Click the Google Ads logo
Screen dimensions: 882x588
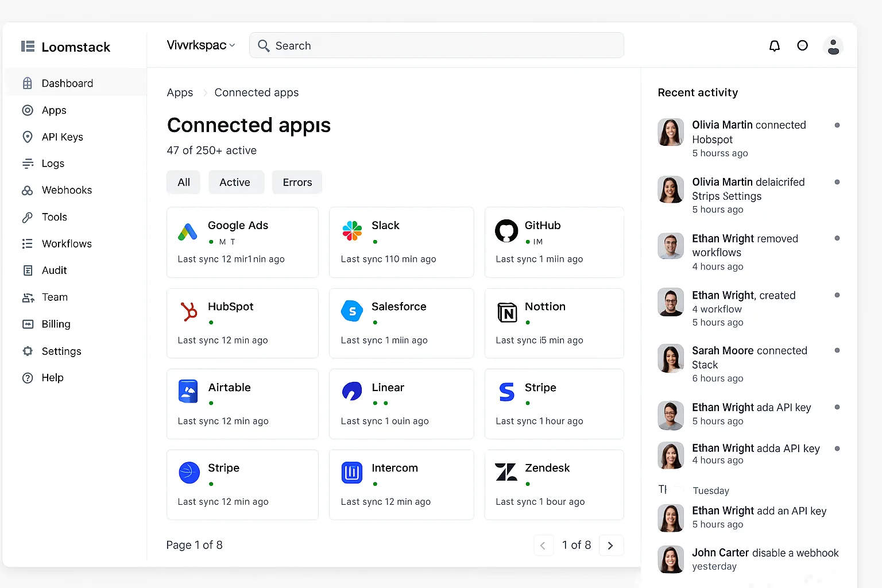188,231
